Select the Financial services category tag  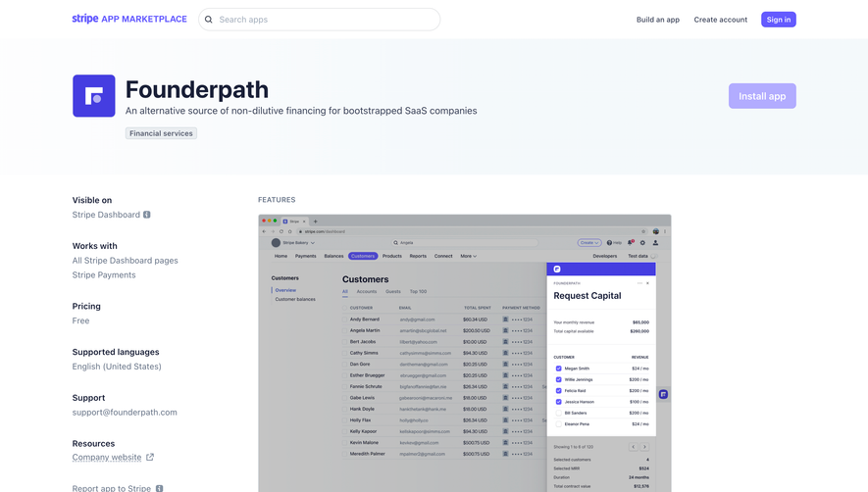pyautogui.click(x=161, y=133)
